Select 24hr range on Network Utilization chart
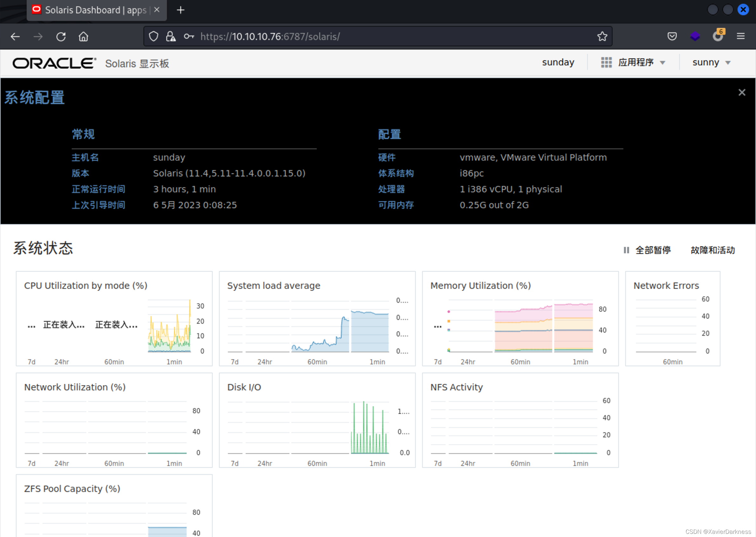The width and height of the screenshot is (756, 537). (x=62, y=464)
